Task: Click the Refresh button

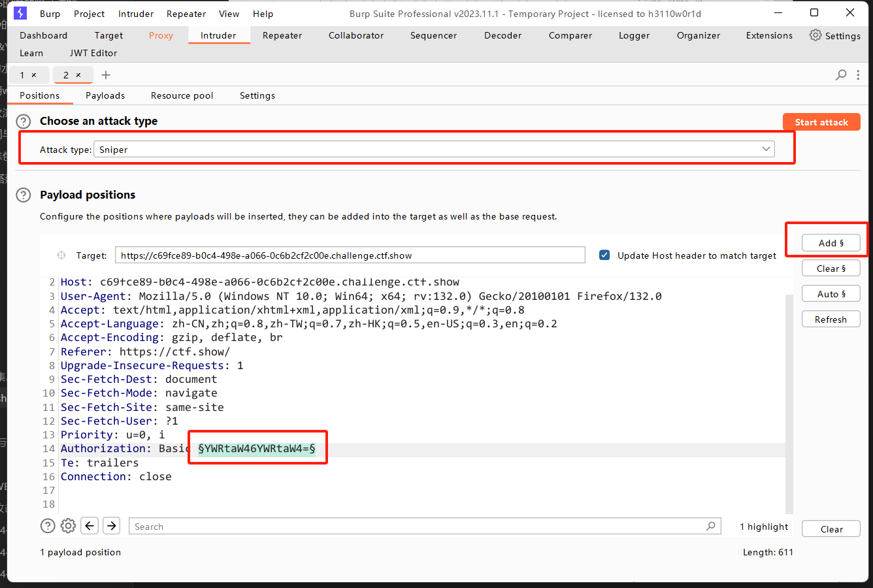Action: point(831,319)
